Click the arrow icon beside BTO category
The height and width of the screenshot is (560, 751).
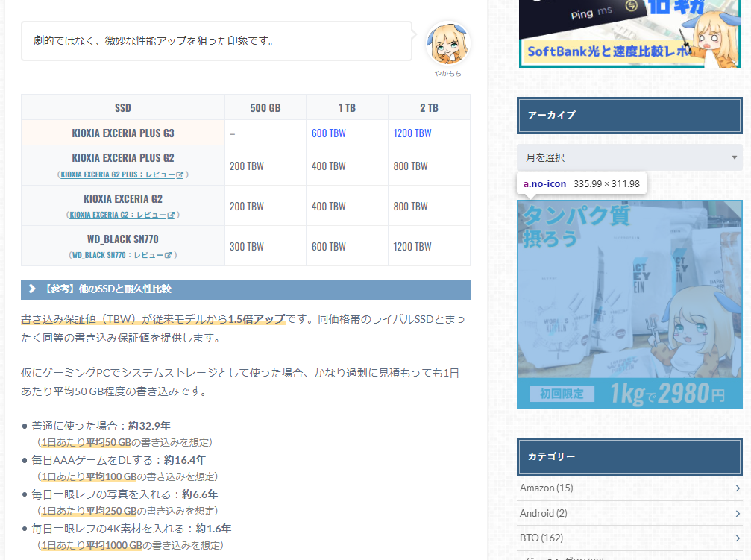pos(737,538)
